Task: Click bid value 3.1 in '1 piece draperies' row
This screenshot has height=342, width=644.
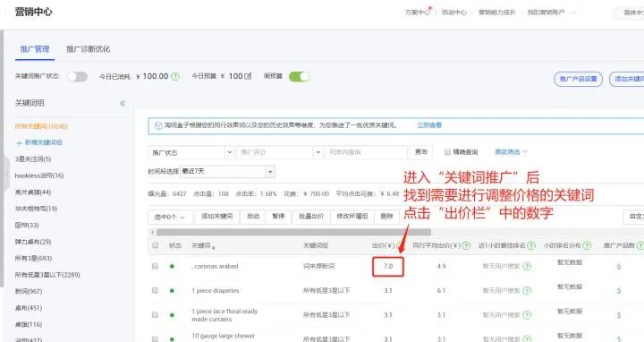Action: pos(388,291)
